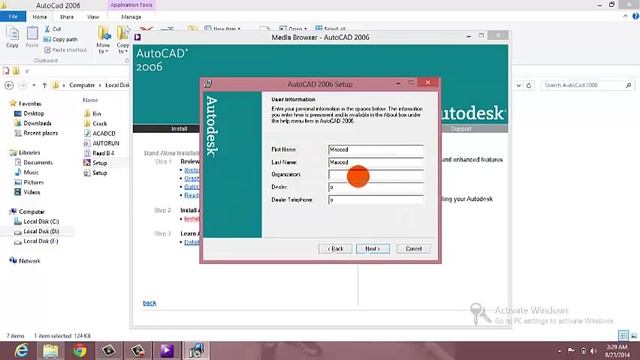The image size is (640, 360).
Task: Select the Bin folder in file list
Action: [93, 113]
